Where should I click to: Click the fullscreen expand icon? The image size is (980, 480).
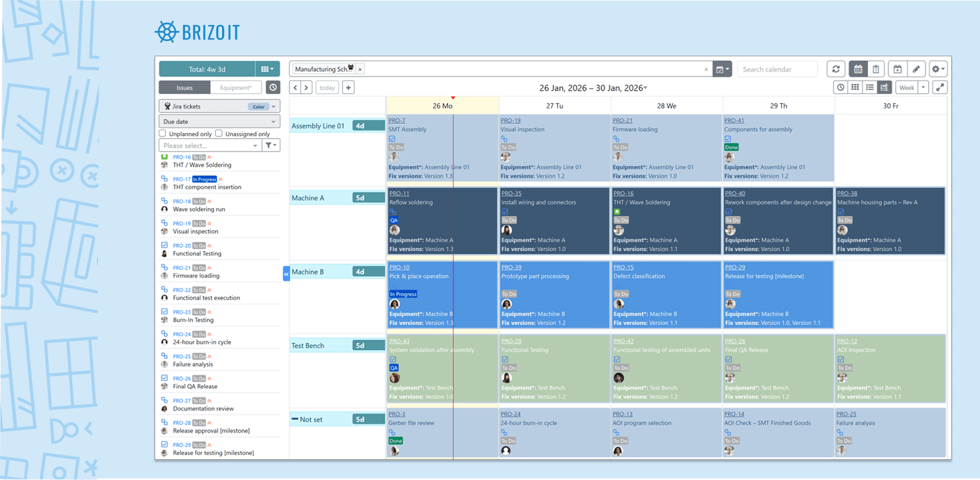(x=941, y=87)
